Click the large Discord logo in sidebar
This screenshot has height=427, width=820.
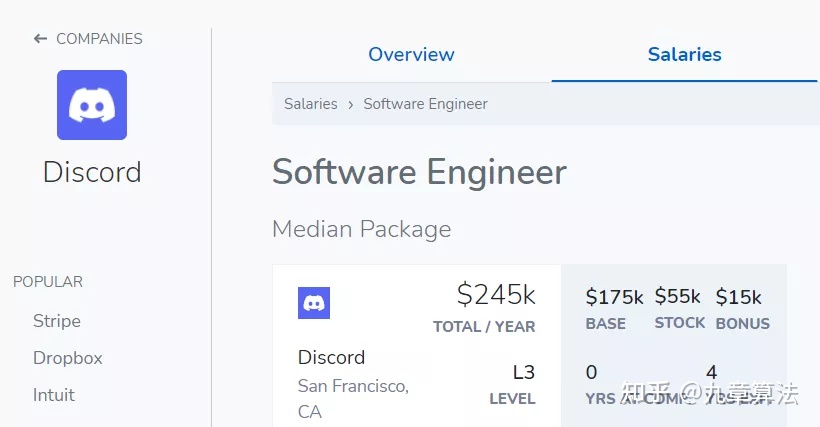tap(92, 105)
